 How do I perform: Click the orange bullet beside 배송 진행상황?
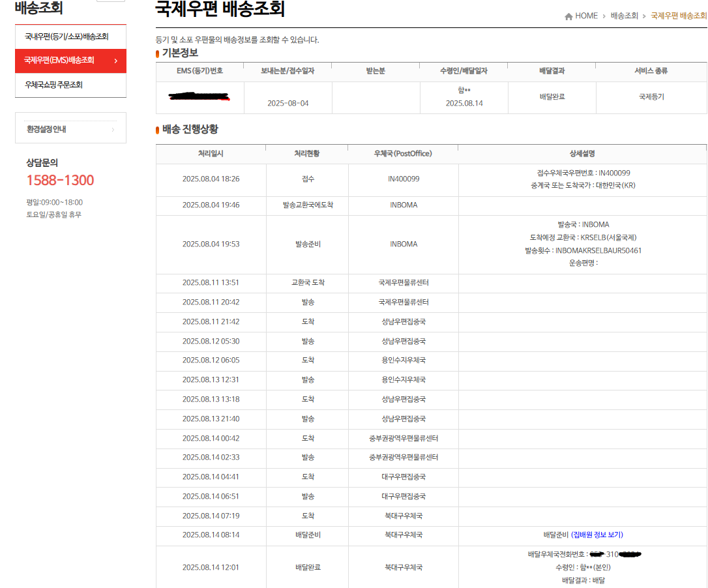pos(157,130)
